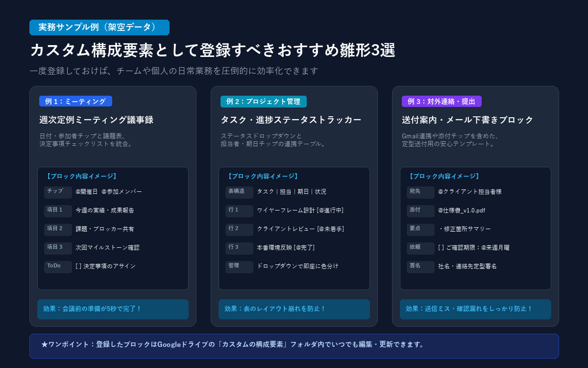Click 【ブロック内容イメージ】 label in meeting card
Viewport: 588px width, 368px height.
coord(82,176)
